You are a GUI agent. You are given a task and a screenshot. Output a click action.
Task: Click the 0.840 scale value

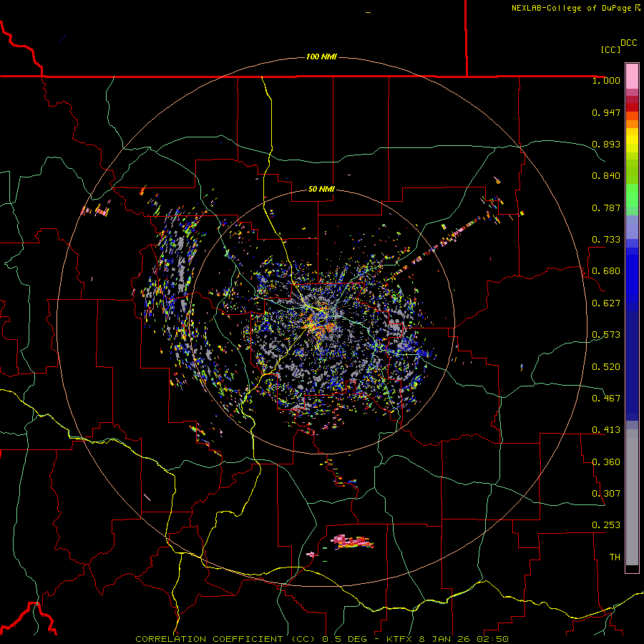[606, 176]
